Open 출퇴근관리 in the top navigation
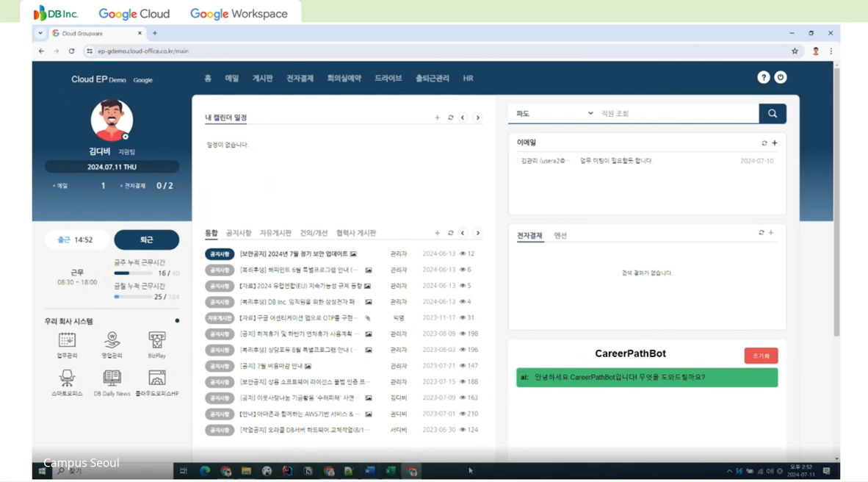868x482 pixels. pos(433,78)
